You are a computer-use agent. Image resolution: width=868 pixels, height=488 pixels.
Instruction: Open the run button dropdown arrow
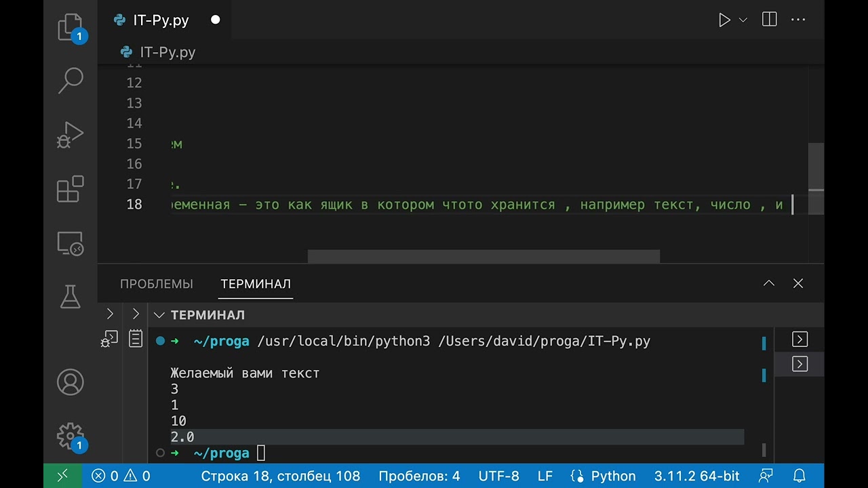coord(743,20)
